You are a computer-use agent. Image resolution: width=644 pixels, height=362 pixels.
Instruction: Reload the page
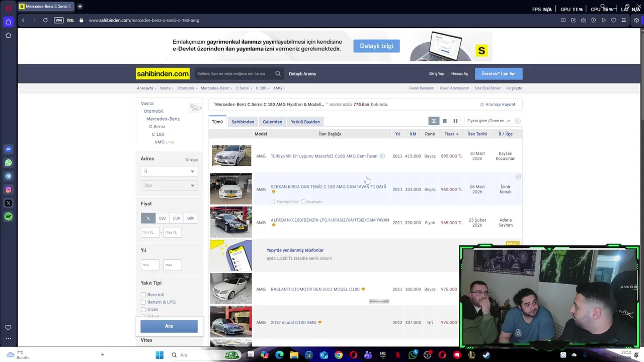tap(45, 20)
